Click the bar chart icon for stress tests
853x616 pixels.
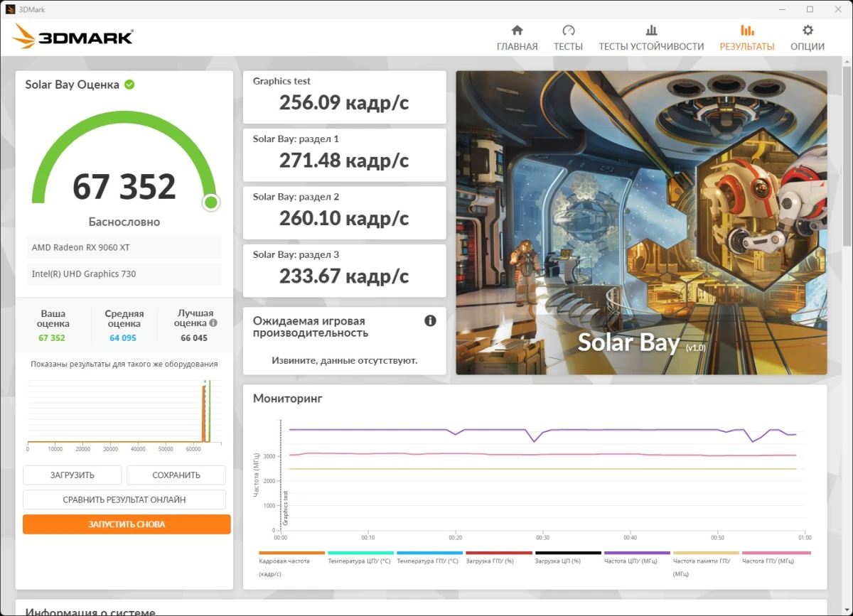click(x=651, y=31)
